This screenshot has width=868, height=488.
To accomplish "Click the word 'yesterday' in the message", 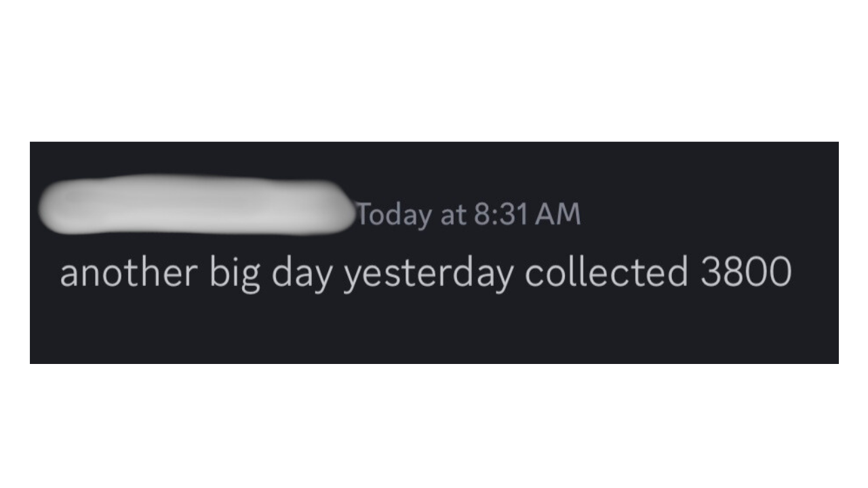I will (x=428, y=274).
